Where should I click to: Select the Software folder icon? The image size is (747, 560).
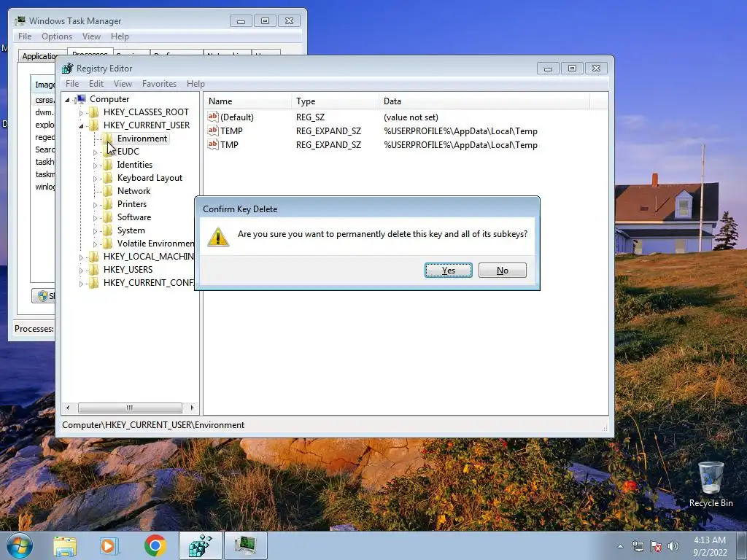click(108, 217)
